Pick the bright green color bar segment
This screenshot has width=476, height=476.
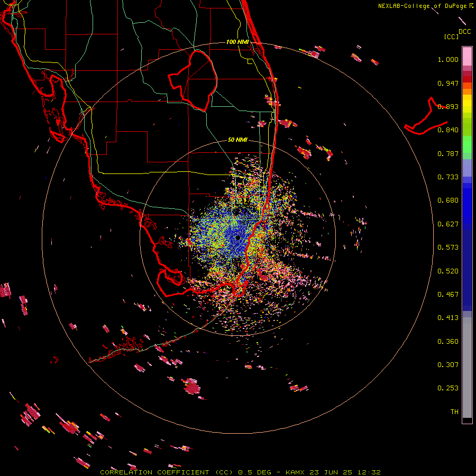coord(467,144)
